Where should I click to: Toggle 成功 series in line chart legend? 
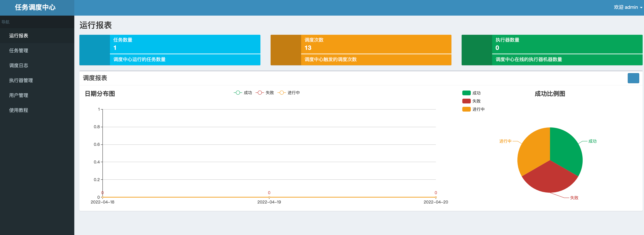click(x=243, y=93)
